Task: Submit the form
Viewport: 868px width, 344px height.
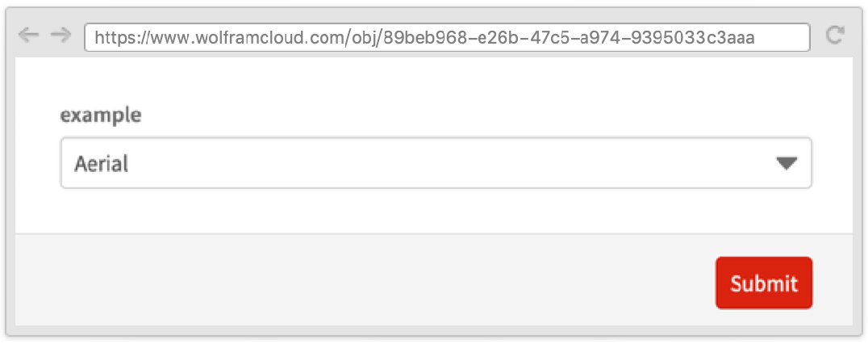Action: 763,283
